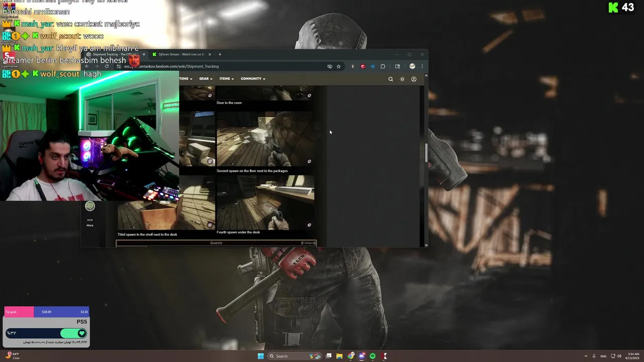The image size is (644, 362).
Task: Go forward in browser history
Action: [97, 66]
